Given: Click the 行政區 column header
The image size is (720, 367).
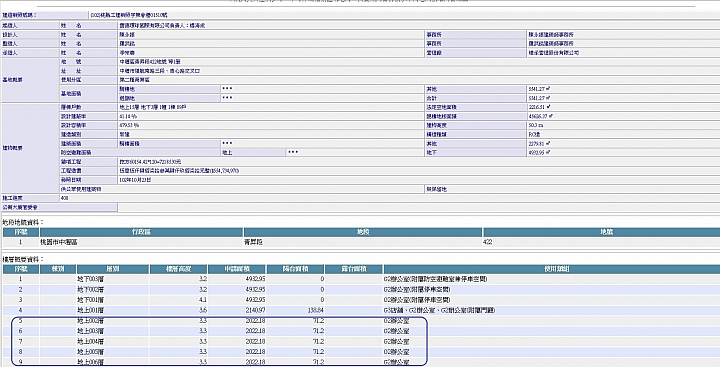Looking at the screenshot, I should (141, 232).
